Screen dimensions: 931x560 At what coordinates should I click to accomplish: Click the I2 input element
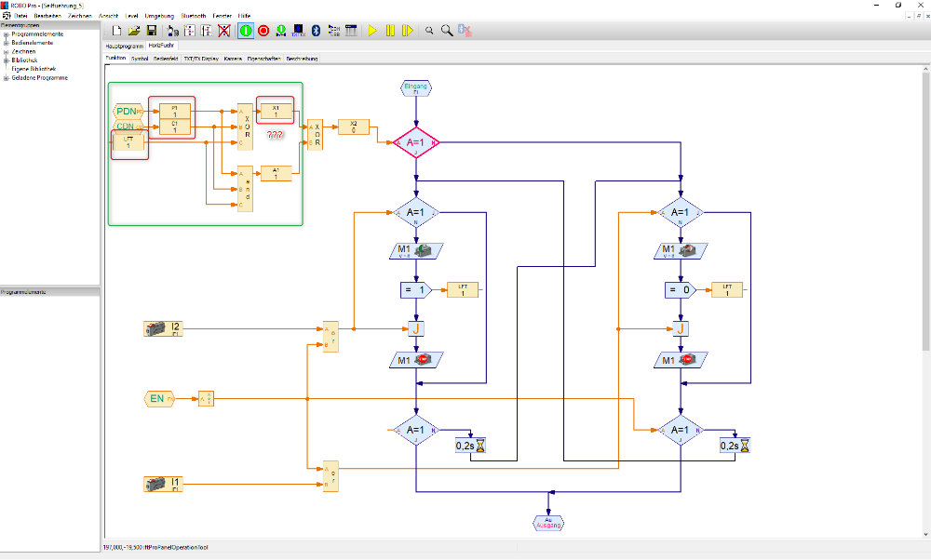[164, 328]
